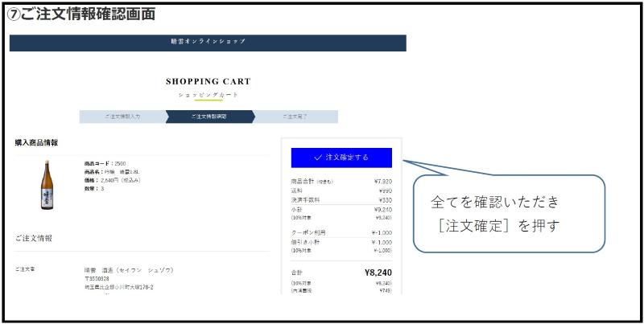Select the ご注文情報確認 step

208,117
